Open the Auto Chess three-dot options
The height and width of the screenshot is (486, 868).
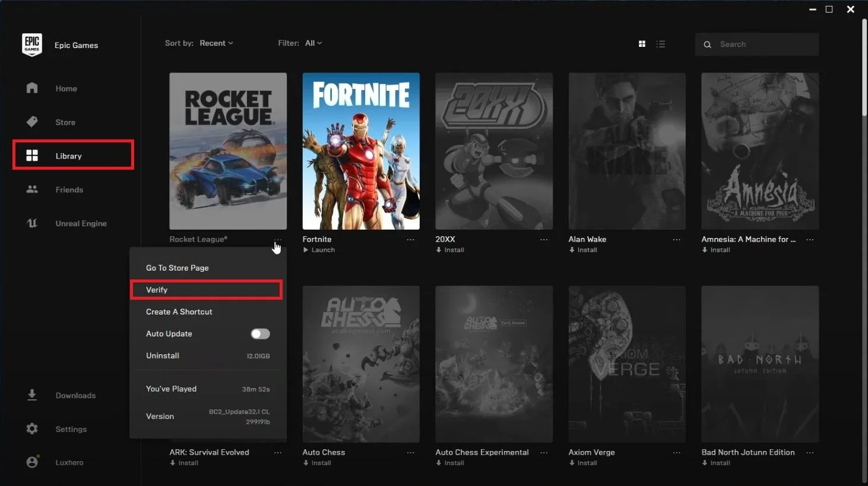pyautogui.click(x=410, y=453)
